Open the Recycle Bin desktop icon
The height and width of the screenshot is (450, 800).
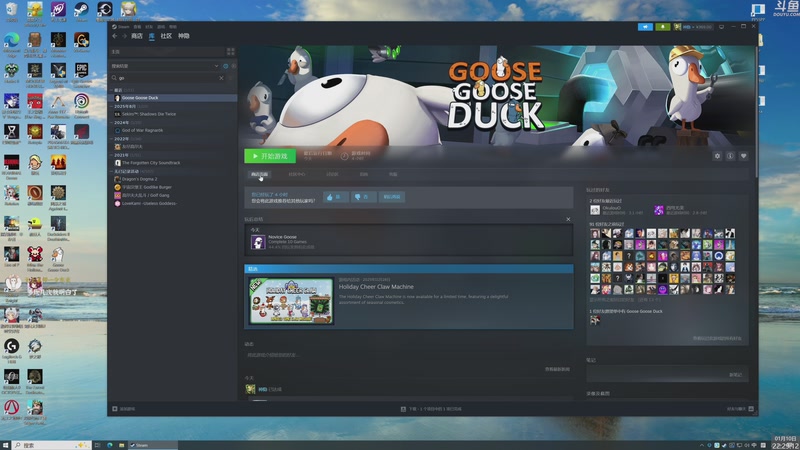pos(11,12)
